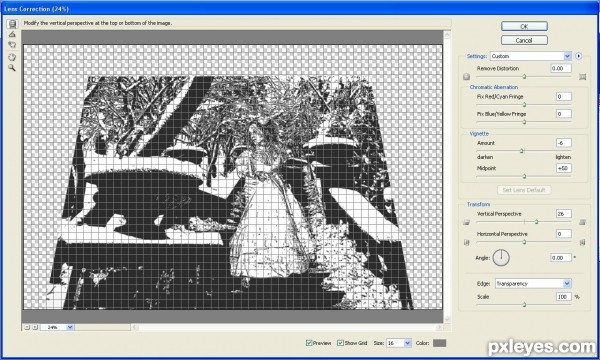
Task: Open the Settings flyout menu arrow
Action: click(578, 56)
